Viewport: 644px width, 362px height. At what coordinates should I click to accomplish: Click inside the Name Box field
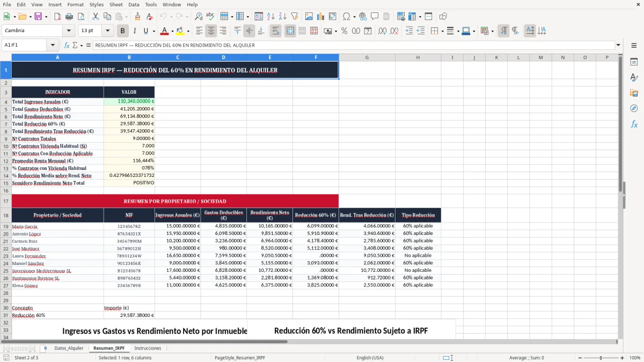click(x=25, y=46)
